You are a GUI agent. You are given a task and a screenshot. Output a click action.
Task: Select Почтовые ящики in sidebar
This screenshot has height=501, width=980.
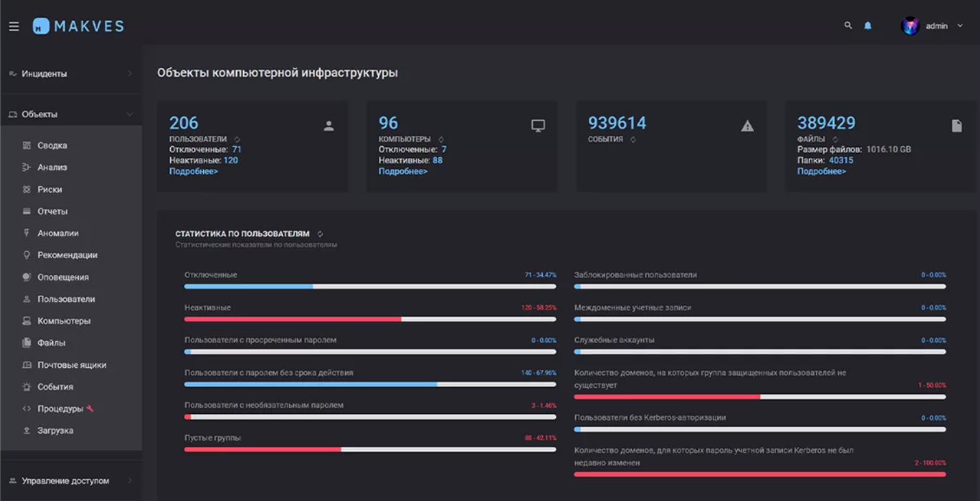point(71,365)
